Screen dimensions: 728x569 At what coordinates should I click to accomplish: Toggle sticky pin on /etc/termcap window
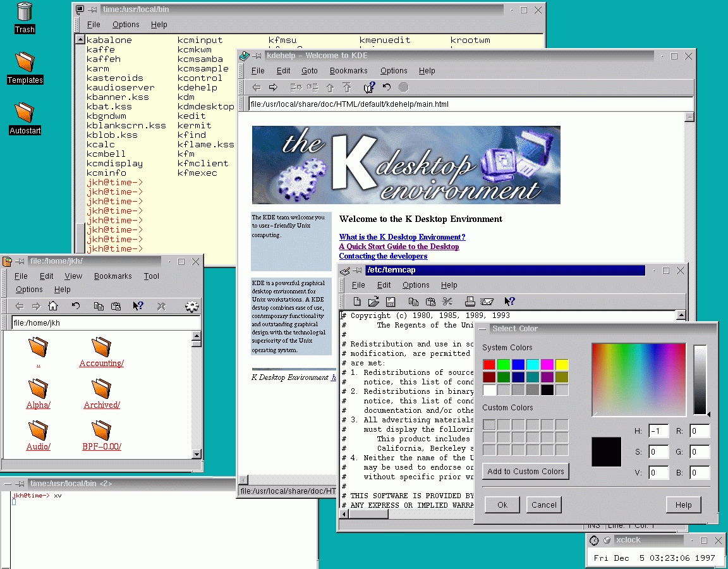point(357,271)
